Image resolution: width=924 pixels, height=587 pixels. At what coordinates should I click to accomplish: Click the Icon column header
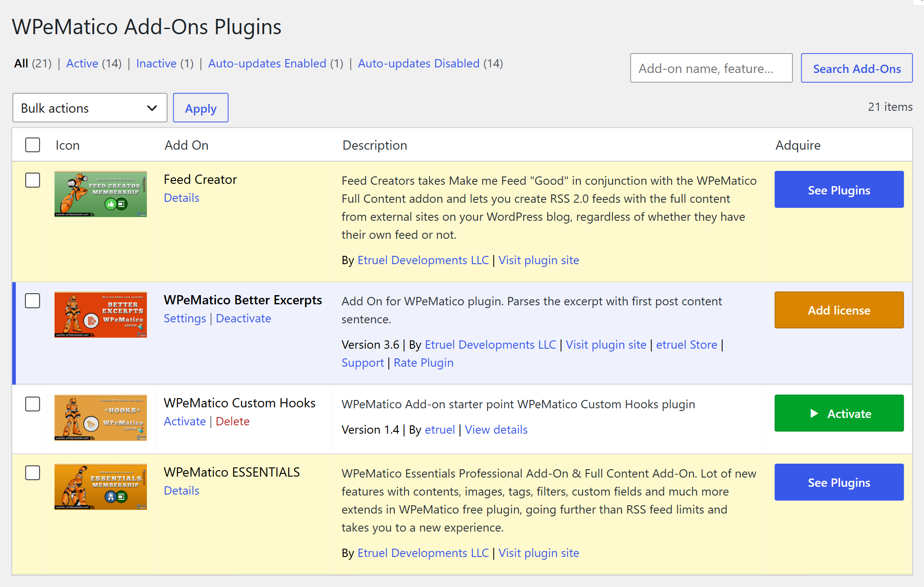pyautogui.click(x=67, y=145)
